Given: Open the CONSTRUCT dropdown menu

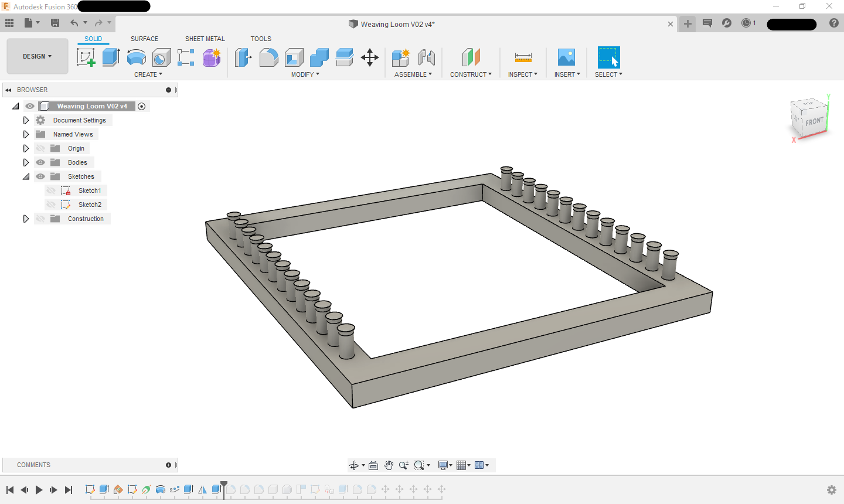Looking at the screenshot, I should [x=471, y=74].
